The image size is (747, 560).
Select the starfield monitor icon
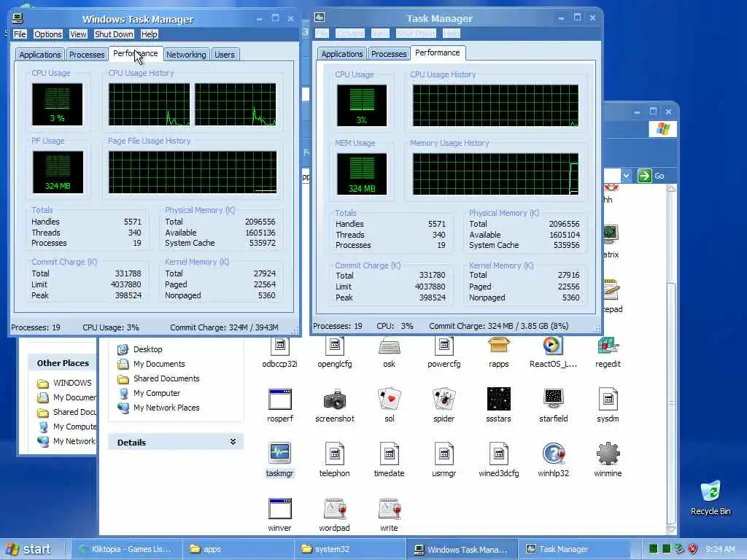coord(553,399)
